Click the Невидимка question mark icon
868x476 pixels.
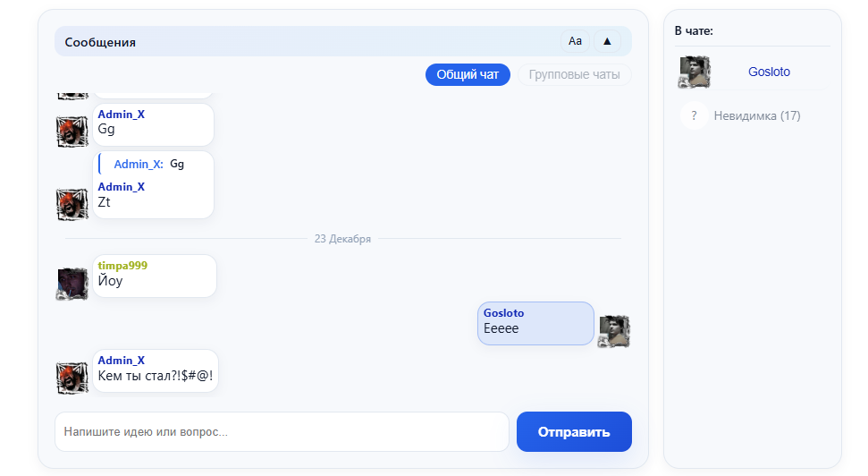[x=694, y=115]
